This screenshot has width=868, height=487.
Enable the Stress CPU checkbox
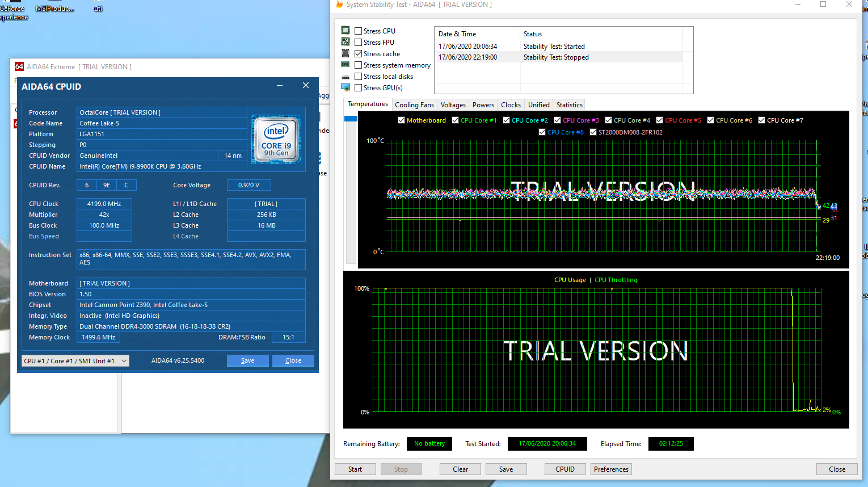(359, 31)
